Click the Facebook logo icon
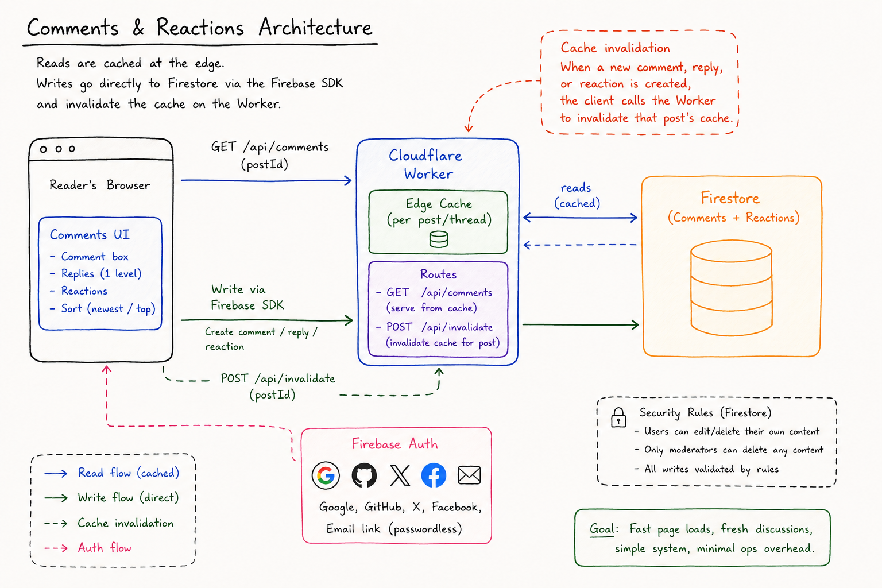882x588 pixels. (x=434, y=475)
